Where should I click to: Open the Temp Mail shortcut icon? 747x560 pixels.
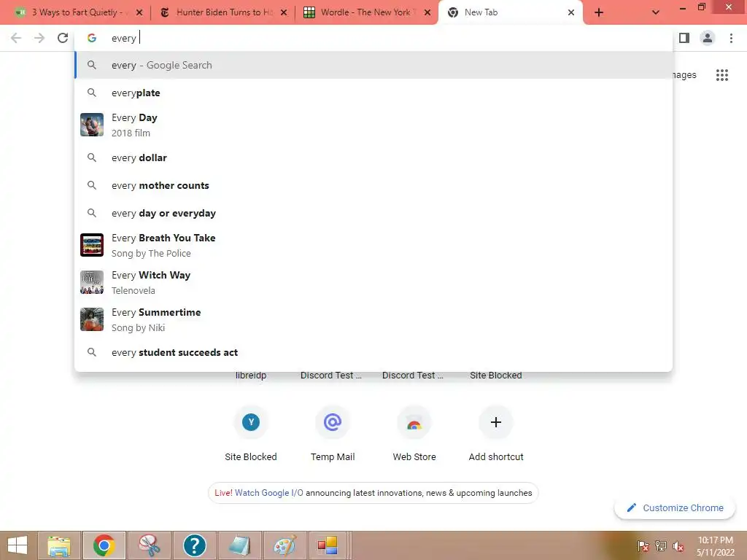pyautogui.click(x=333, y=422)
